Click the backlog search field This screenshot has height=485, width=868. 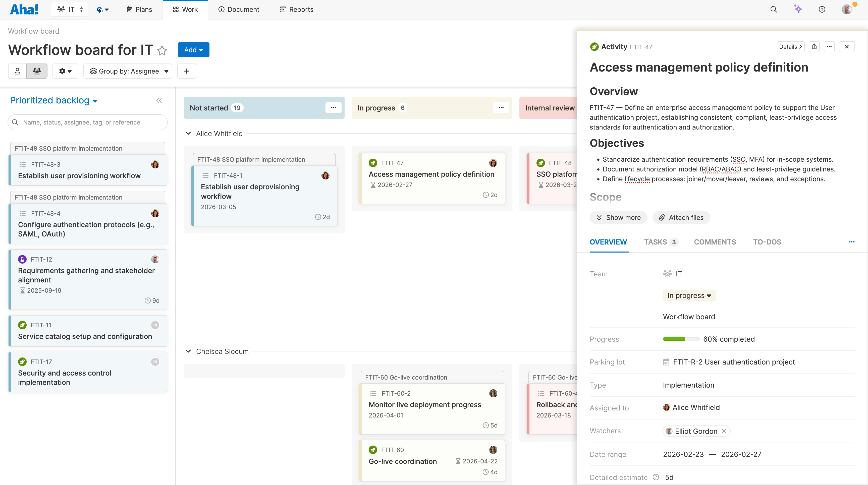tap(88, 122)
